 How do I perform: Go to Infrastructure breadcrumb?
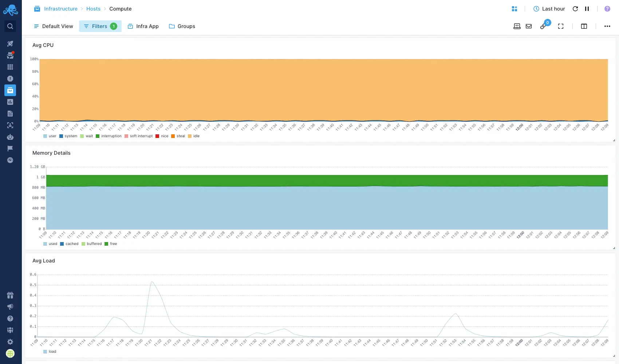coord(61,9)
